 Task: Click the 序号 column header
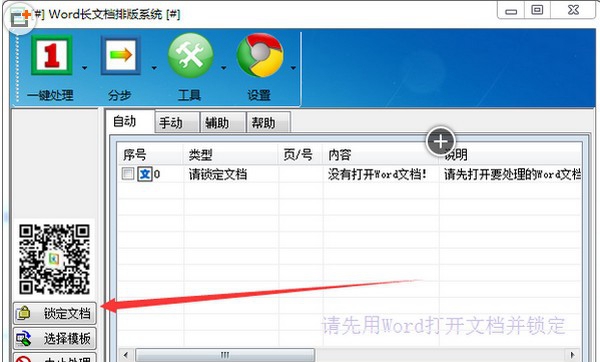click(x=150, y=155)
